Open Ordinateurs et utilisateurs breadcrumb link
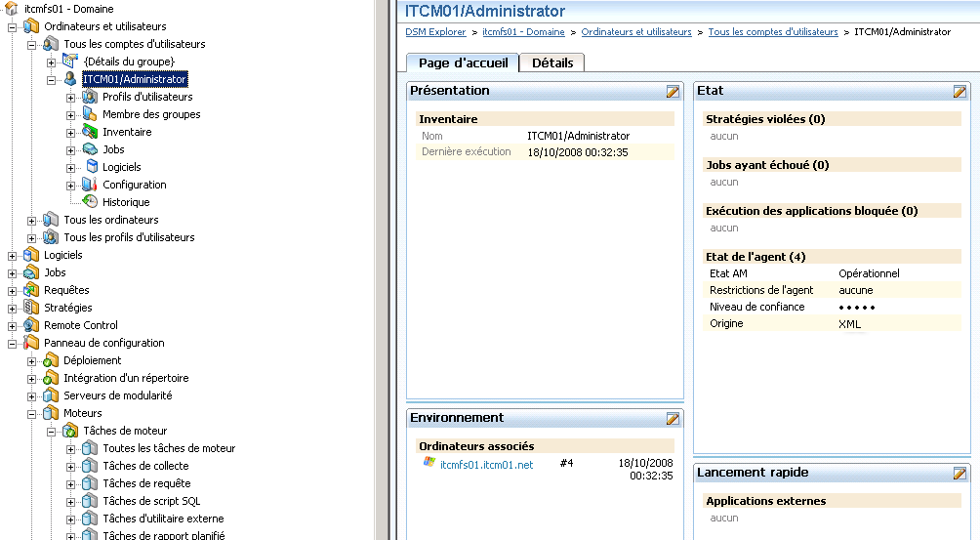Image resolution: width=980 pixels, height=540 pixels. coord(636,32)
